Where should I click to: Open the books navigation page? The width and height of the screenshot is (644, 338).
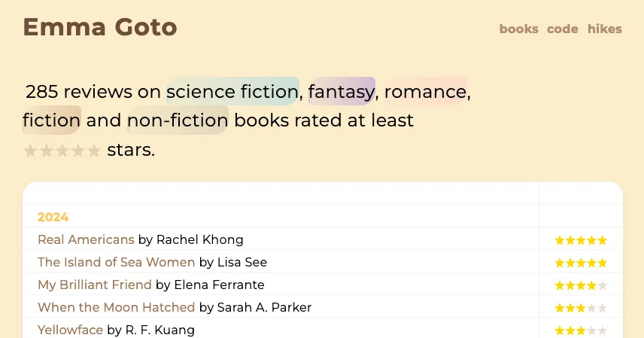(518, 29)
